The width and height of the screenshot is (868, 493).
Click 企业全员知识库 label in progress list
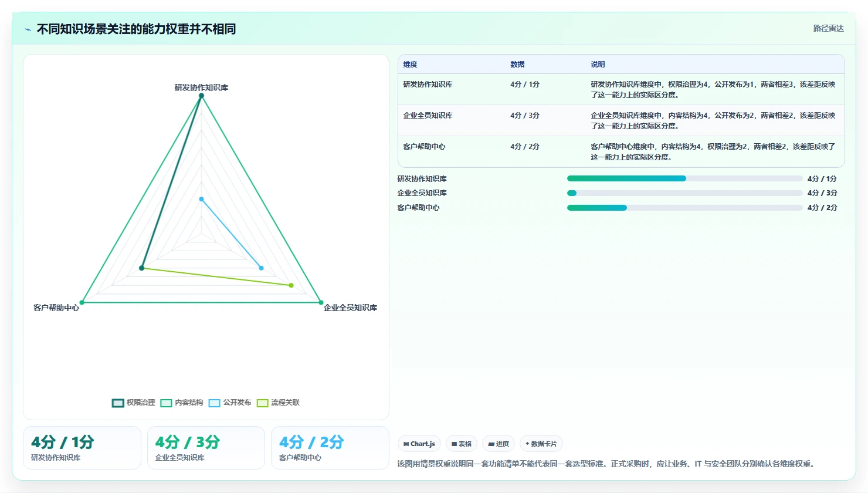coord(422,193)
